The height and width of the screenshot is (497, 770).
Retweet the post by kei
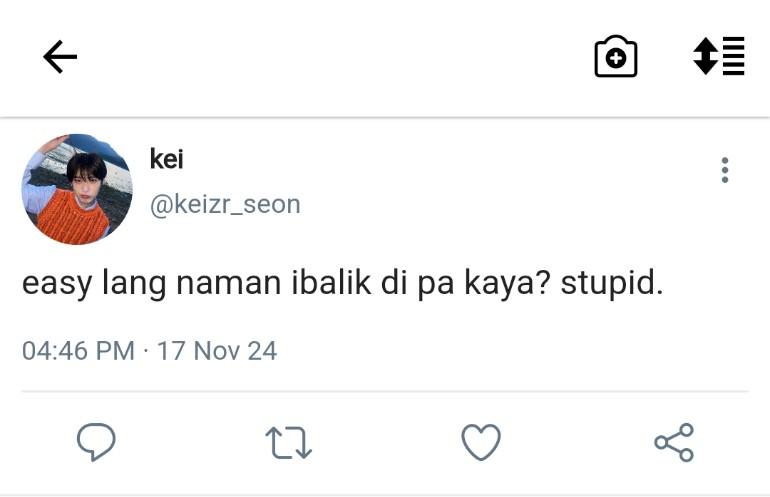coord(289,442)
